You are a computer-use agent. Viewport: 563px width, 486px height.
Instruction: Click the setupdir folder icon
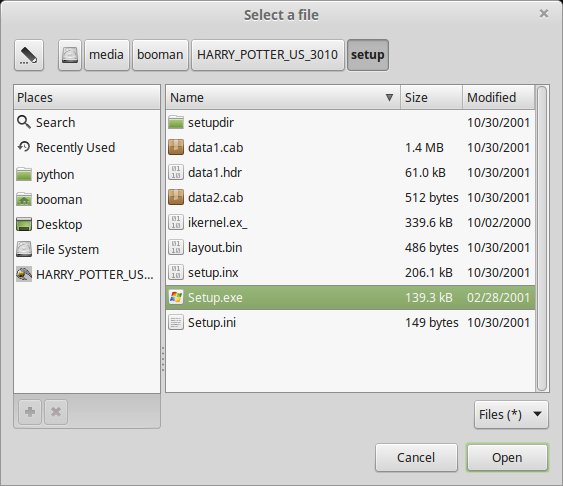176,122
